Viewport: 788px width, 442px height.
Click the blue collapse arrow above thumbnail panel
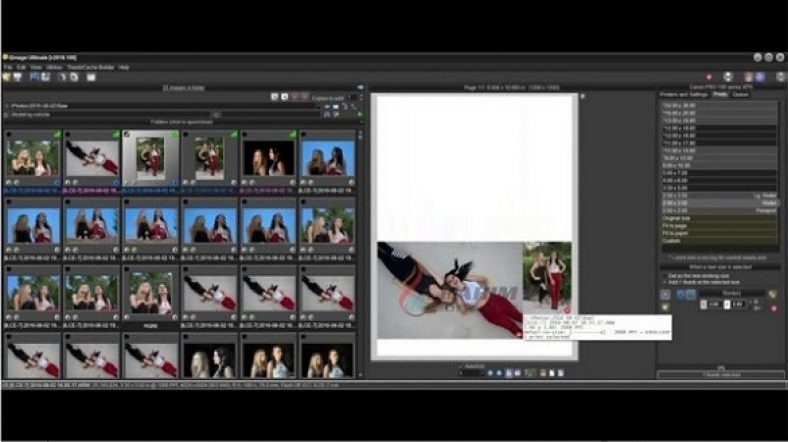click(x=360, y=87)
